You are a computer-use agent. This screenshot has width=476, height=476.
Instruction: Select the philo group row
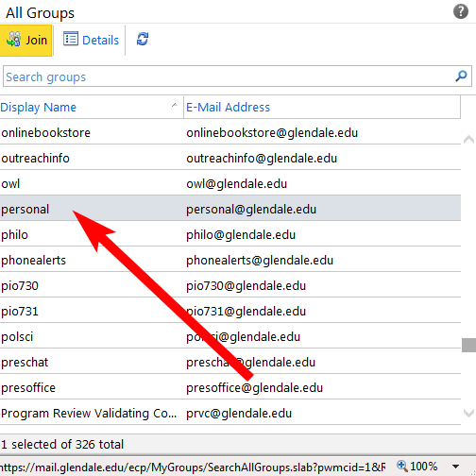tap(230, 235)
